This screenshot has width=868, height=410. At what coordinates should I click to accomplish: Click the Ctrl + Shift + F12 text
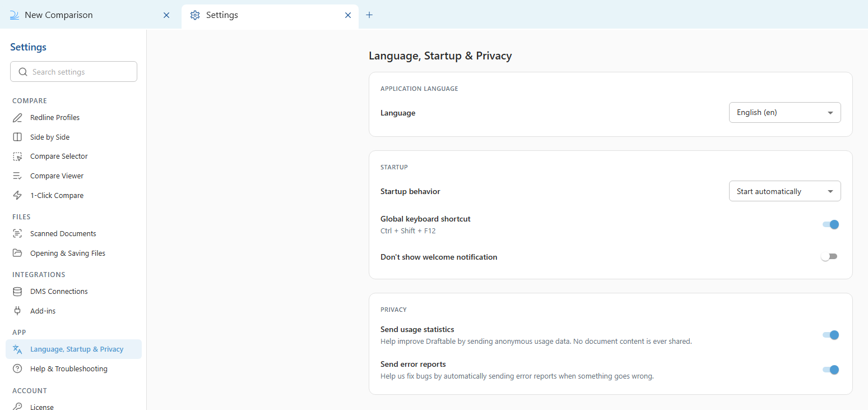click(408, 231)
